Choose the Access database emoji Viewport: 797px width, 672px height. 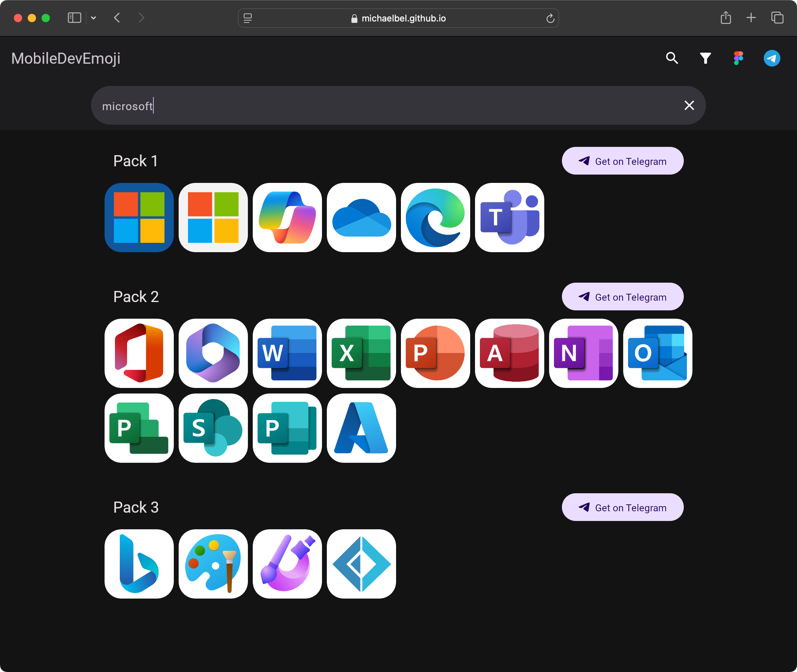tap(510, 353)
